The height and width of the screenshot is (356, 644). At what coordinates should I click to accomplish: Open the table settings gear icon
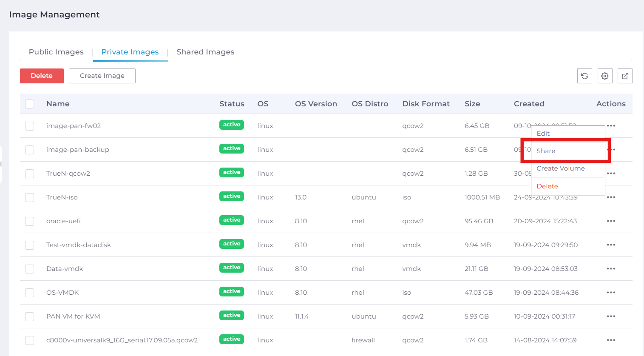[604, 76]
